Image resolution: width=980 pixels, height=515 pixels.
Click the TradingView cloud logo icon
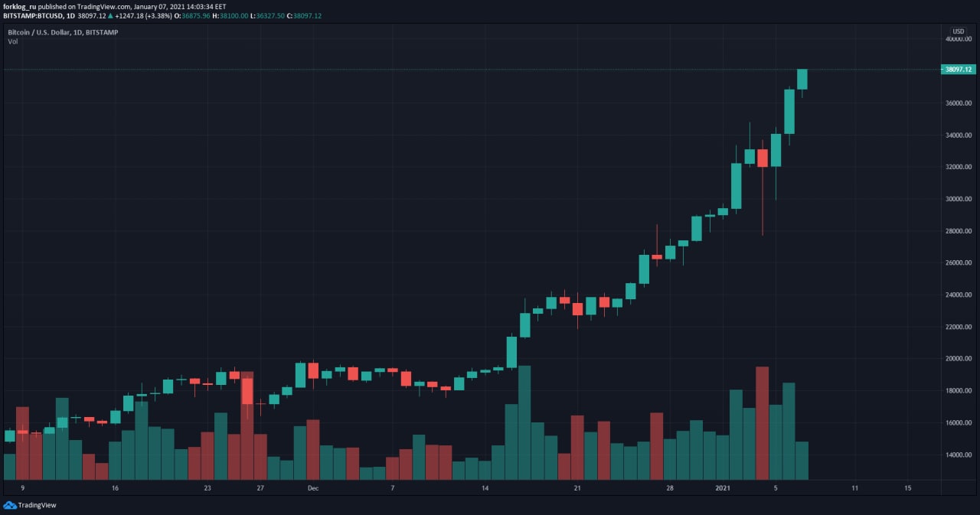pyautogui.click(x=9, y=505)
